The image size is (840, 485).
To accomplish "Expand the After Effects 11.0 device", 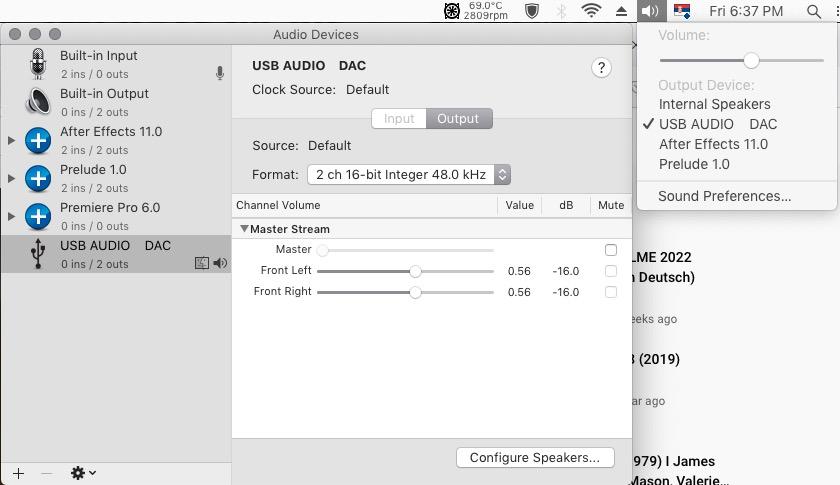I will click(x=11, y=140).
